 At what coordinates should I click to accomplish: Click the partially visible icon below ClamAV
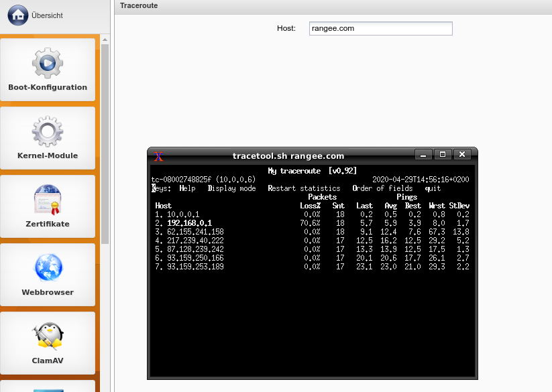click(48, 389)
